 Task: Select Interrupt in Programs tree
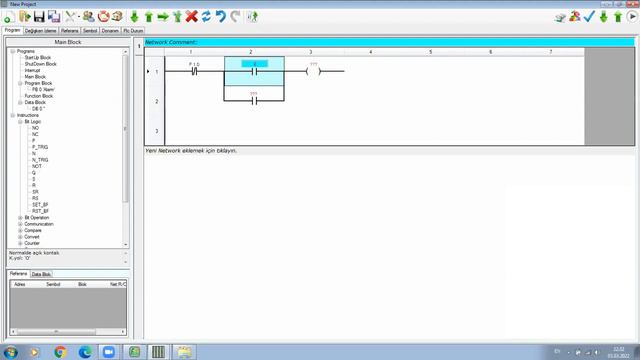click(x=32, y=71)
